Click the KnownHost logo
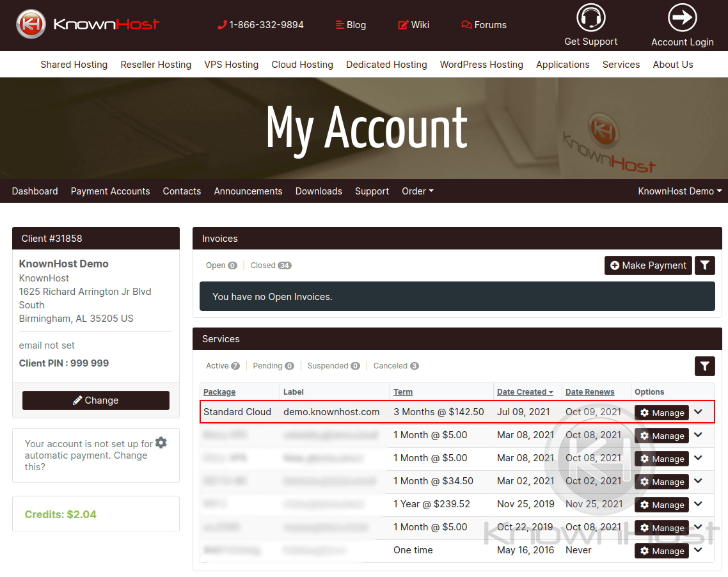This screenshot has width=728, height=577. (x=87, y=24)
